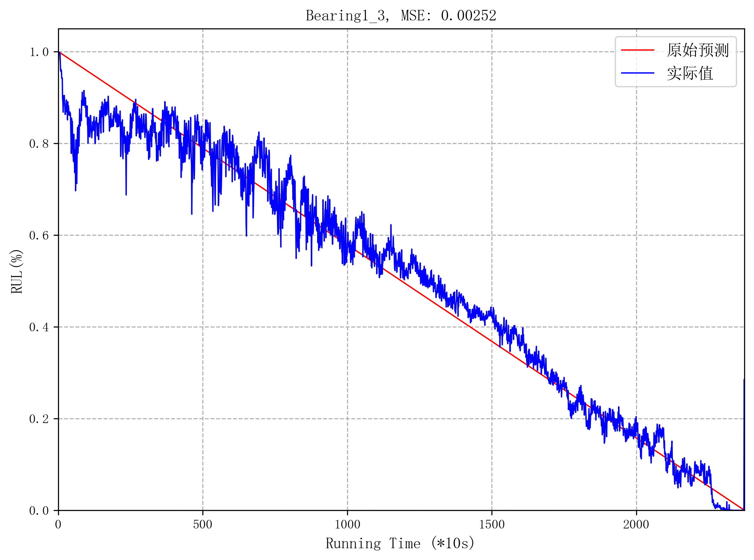Click the red line sample in legend
Screen dimensions: 754x560
(x=637, y=50)
